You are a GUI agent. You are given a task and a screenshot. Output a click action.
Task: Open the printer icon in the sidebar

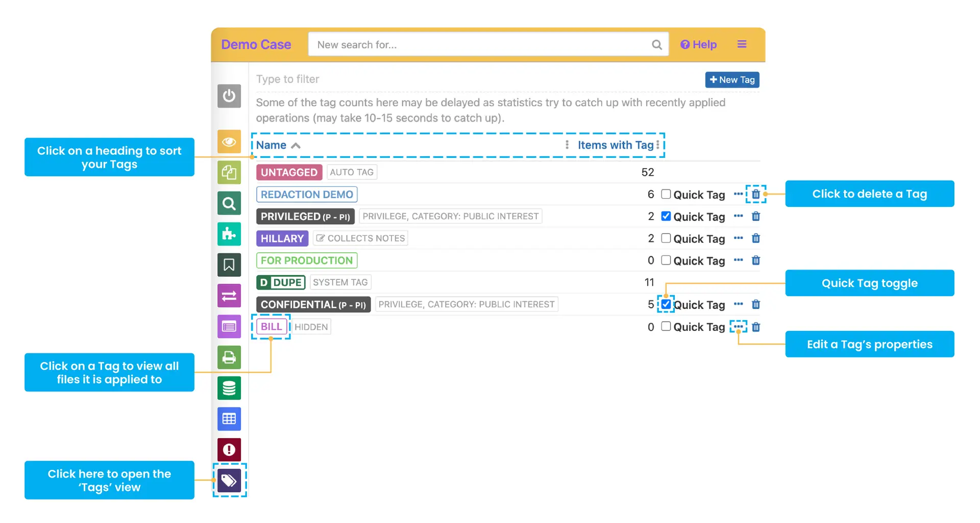click(x=229, y=358)
